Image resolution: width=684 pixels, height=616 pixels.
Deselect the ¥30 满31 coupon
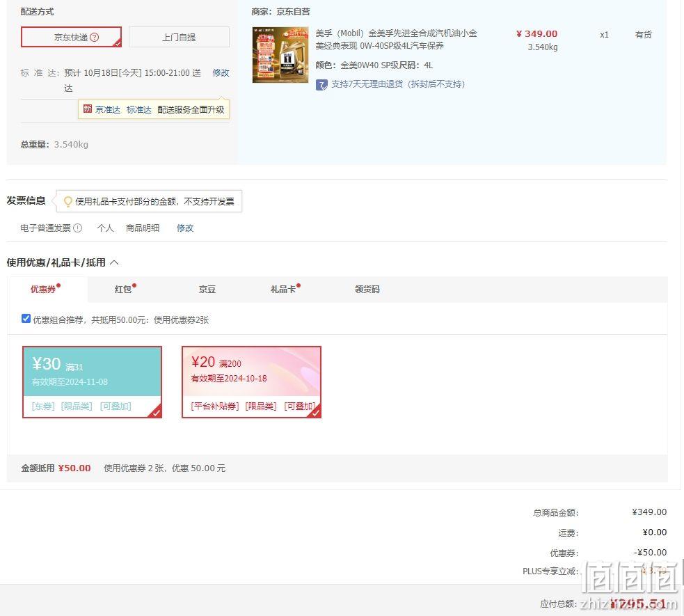92,382
